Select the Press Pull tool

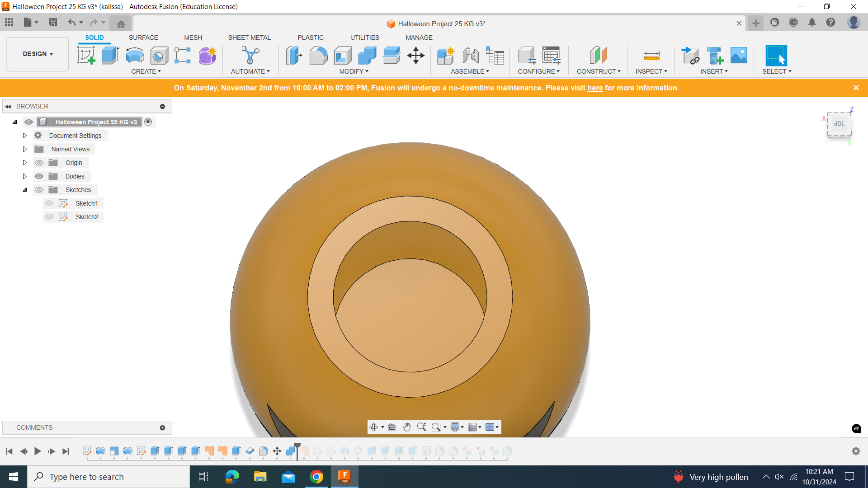(294, 56)
